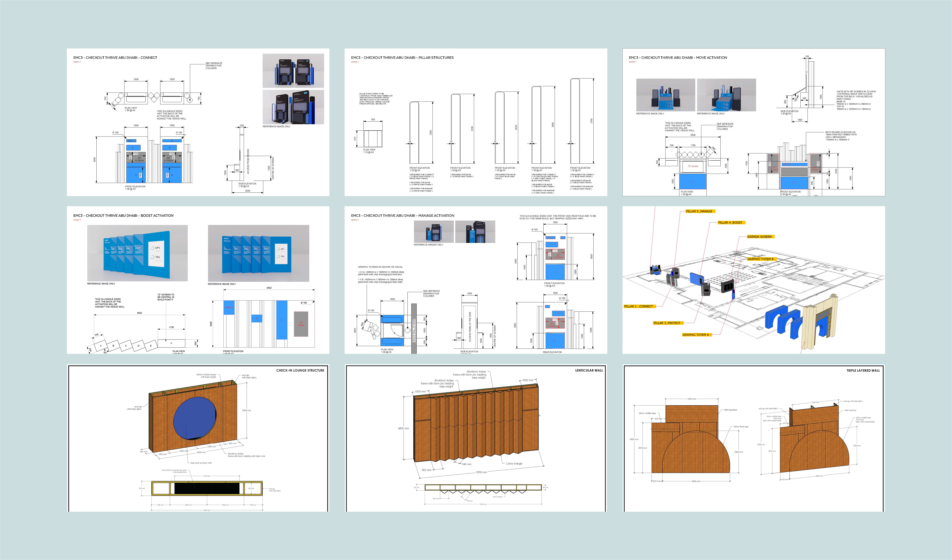Select the TRIPLE LAYERED WALL heading

pos(863,370)
